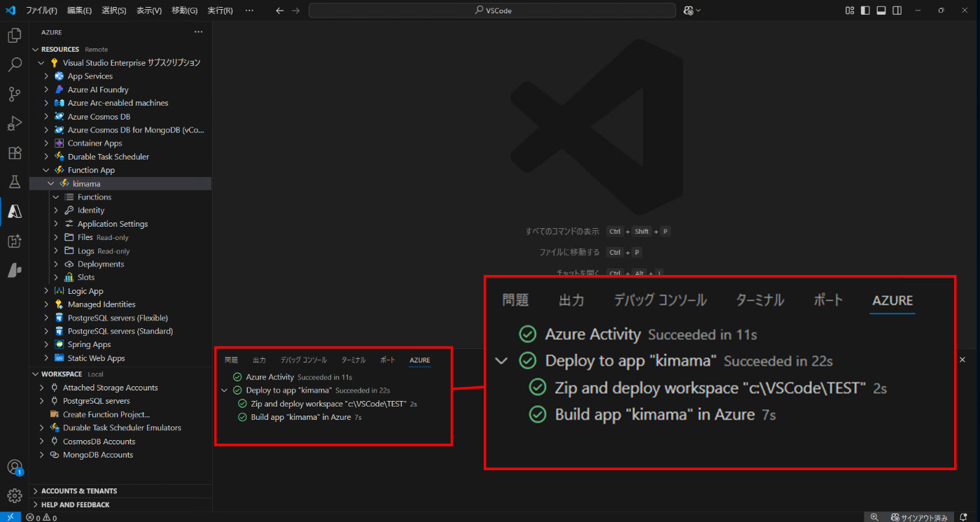The image size is (980, 522).
Task: Open the AI toolkit sparkle icon below Azure
Action: (14, 241)
